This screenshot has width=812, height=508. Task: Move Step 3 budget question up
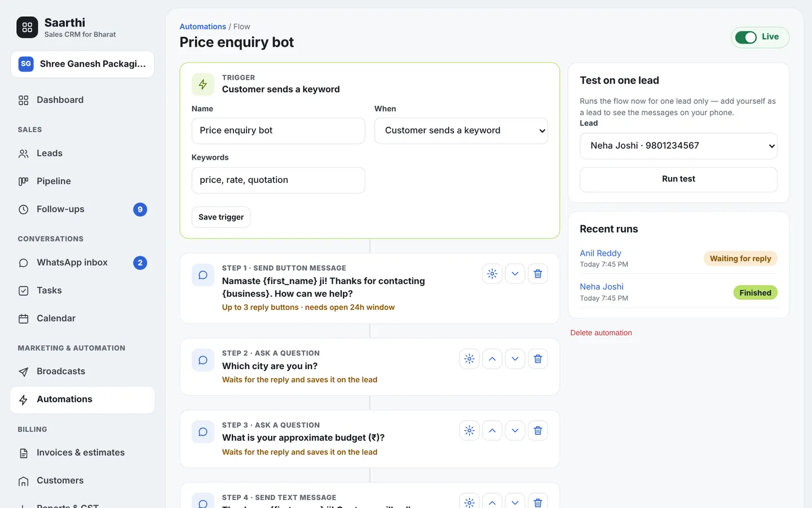point(492,431)
